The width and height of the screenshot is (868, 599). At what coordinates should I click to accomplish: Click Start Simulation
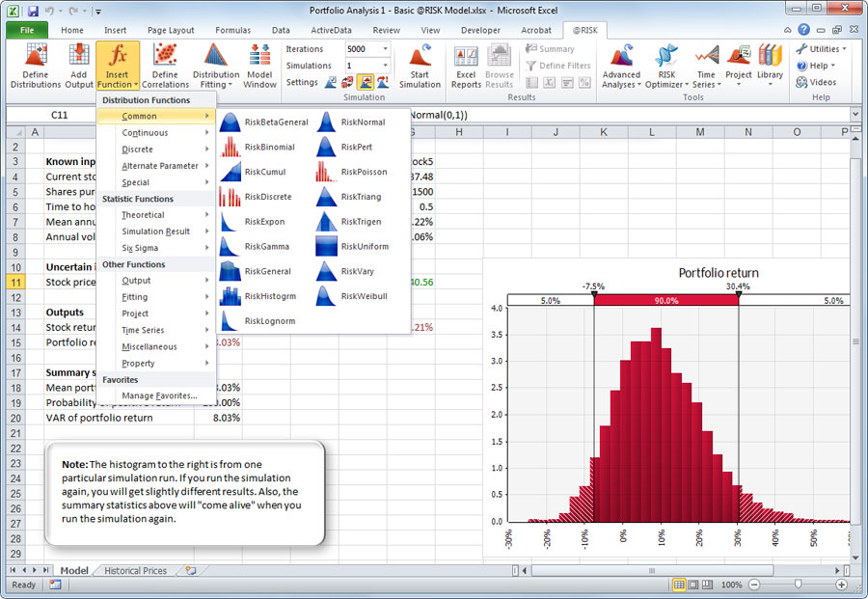pos(420,66)
